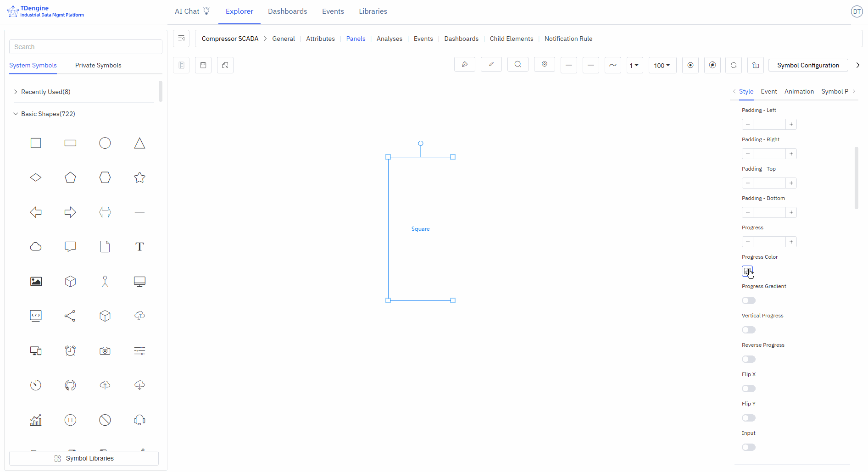
Task: Open the zoom search tool in the toolbar
Action: (x=517, y=64)
